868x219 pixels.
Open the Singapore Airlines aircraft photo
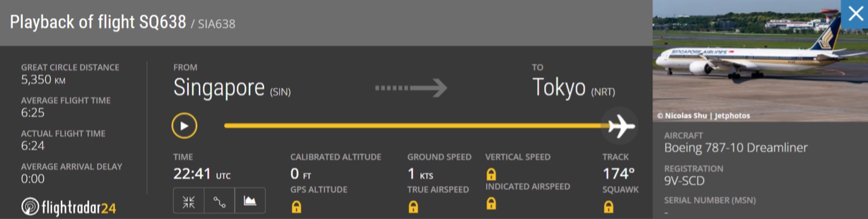760,61
